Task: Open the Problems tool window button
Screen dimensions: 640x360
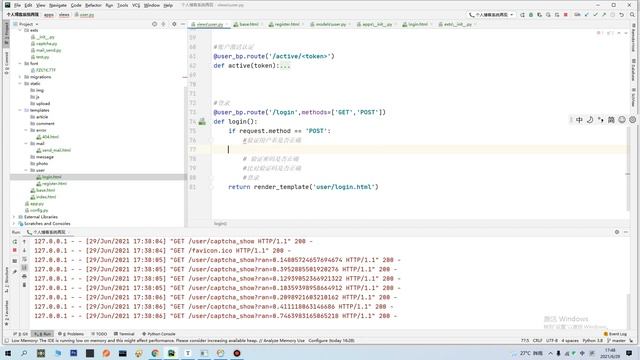Action: (71, 334)
